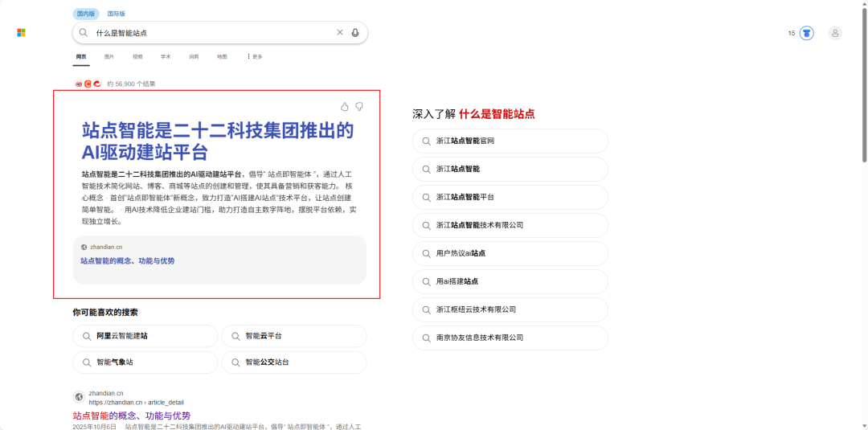The height and width of the screenshot is (430, 868).
Task: Start voice search with microphone icon
Action: (355, 33)
